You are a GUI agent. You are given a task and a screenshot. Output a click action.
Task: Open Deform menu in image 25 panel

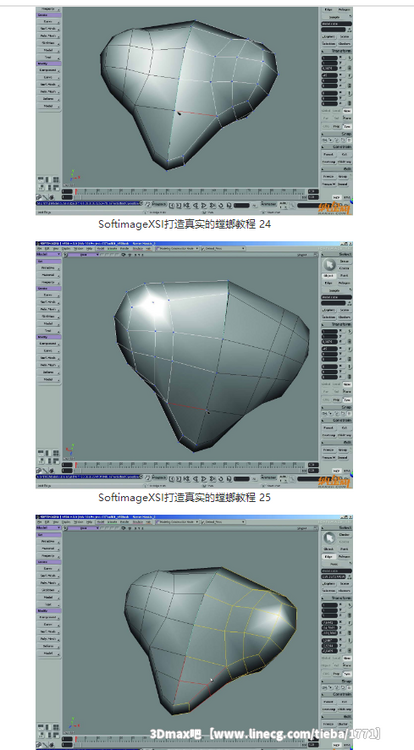[x=49, y=372]
